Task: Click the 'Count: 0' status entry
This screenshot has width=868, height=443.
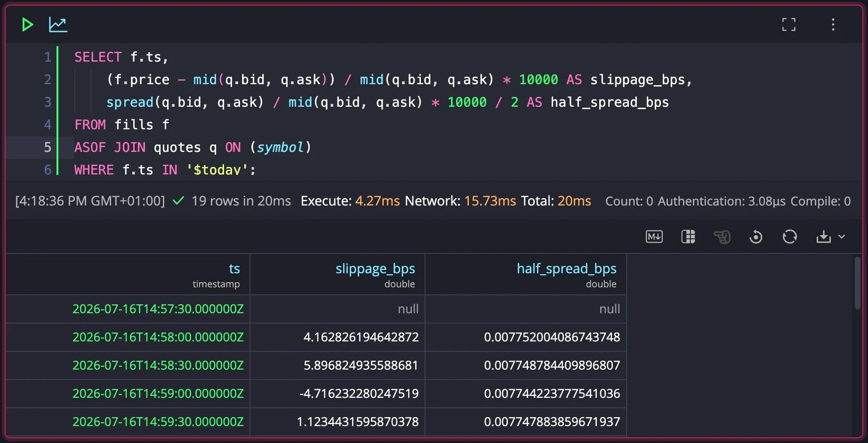Action: click(629, 201)
